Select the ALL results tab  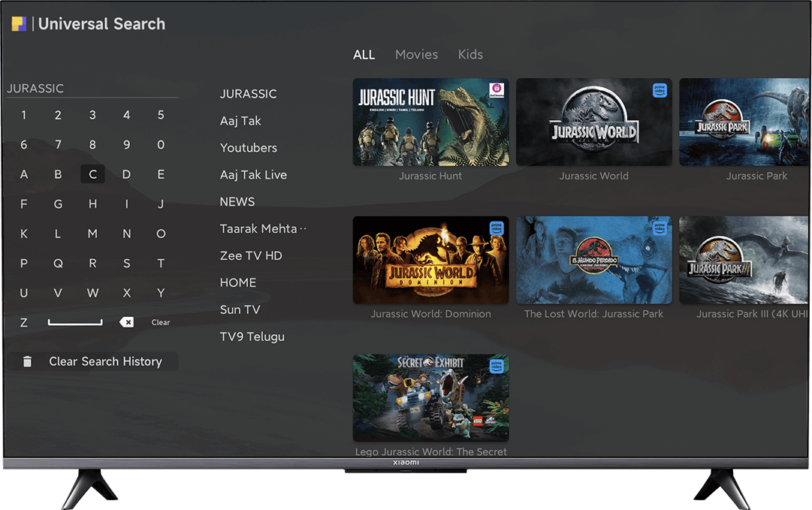pos(364,55)
